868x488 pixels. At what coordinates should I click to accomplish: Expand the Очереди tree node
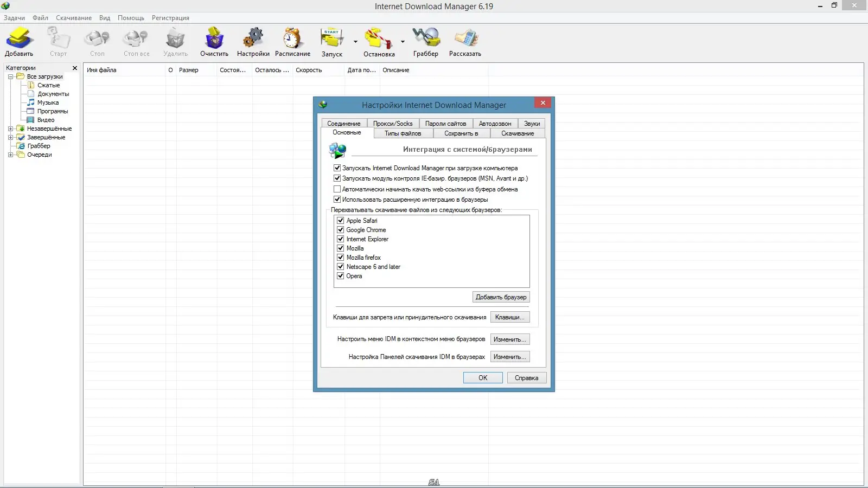point(11,155)
